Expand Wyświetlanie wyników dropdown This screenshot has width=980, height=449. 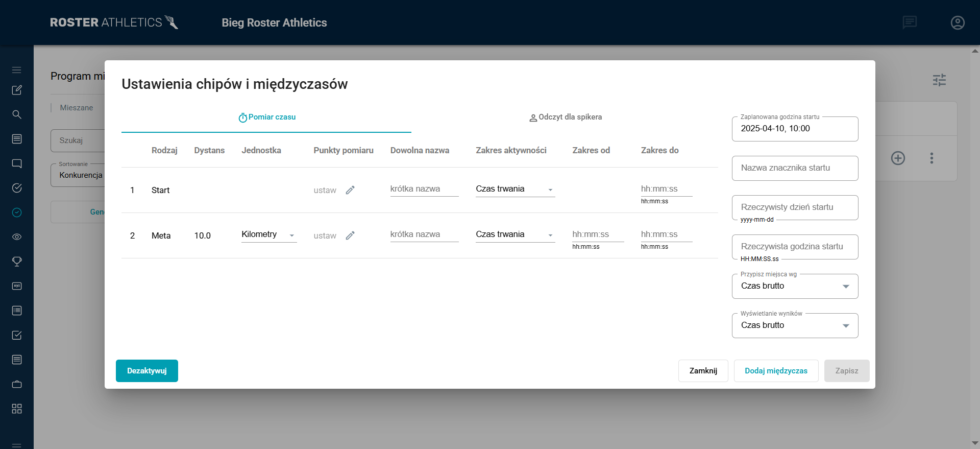[x=795, y=325]
